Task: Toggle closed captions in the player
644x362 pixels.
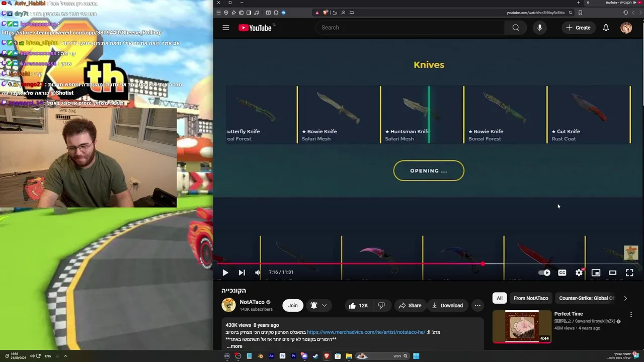Action: [x=562, y=273]
